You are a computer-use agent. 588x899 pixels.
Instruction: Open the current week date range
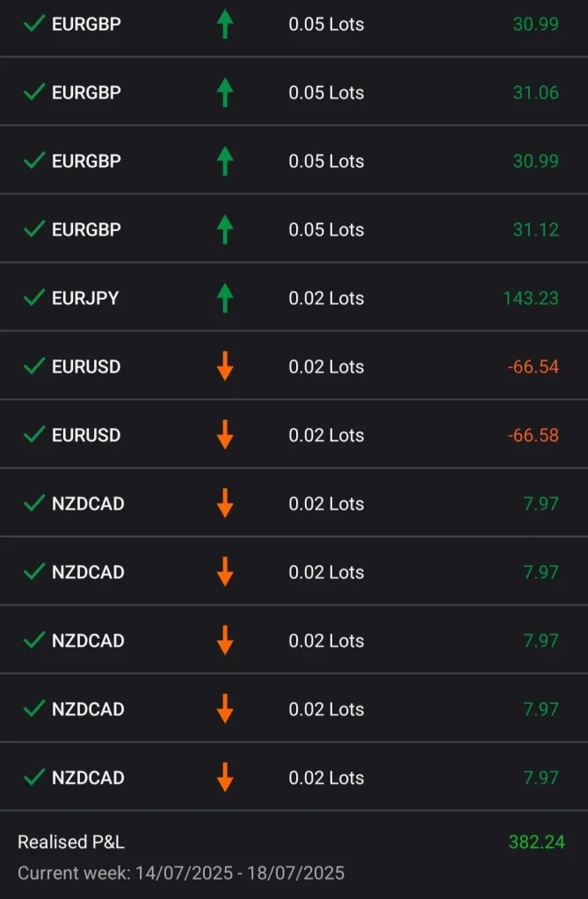click(181, 873)
